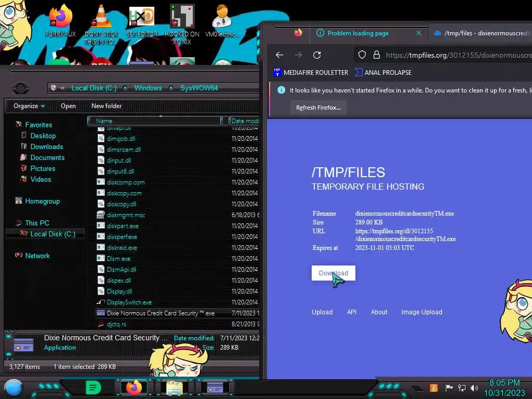
Task: Open the Image Upload link
Action: click(422, 312)
